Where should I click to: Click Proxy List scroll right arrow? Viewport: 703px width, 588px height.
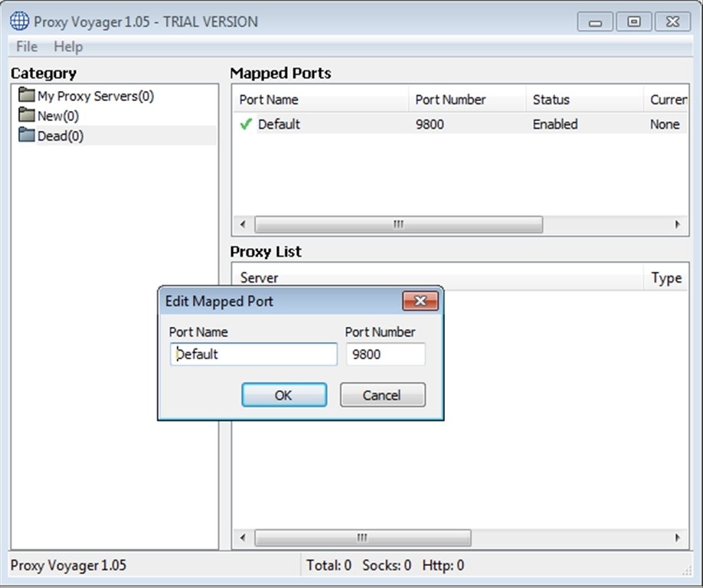coord(678,537)
